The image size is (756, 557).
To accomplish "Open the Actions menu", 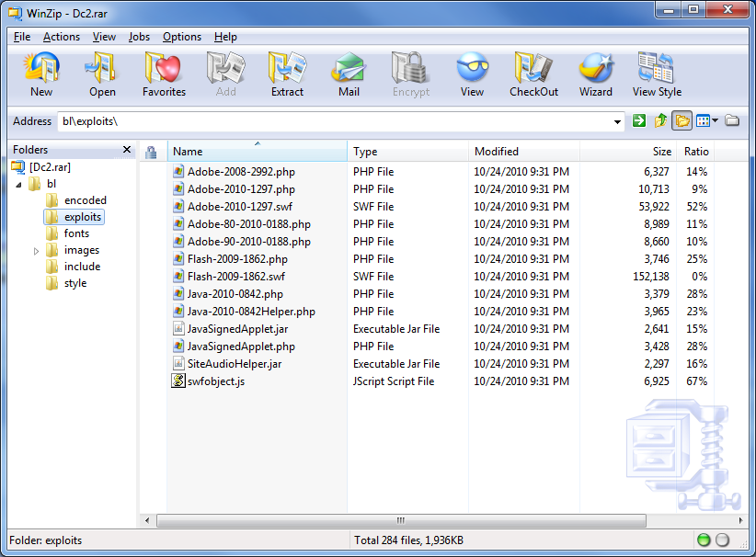I will pyautogui.click(x=62, y=37).
